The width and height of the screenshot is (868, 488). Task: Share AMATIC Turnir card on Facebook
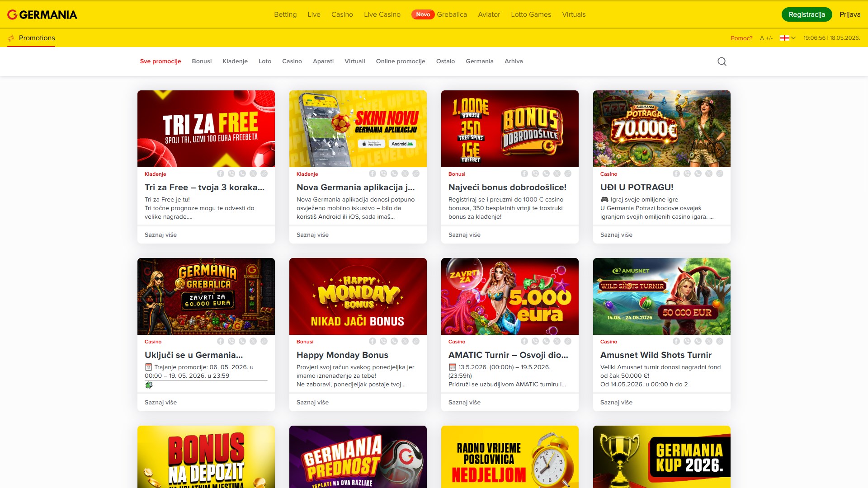tap(524, 341)
